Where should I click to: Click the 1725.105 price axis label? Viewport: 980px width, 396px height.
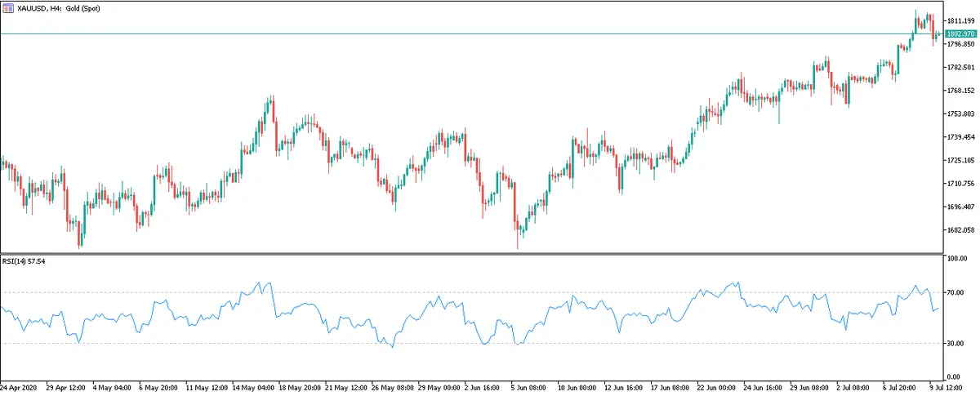click(x=960, y=161)
